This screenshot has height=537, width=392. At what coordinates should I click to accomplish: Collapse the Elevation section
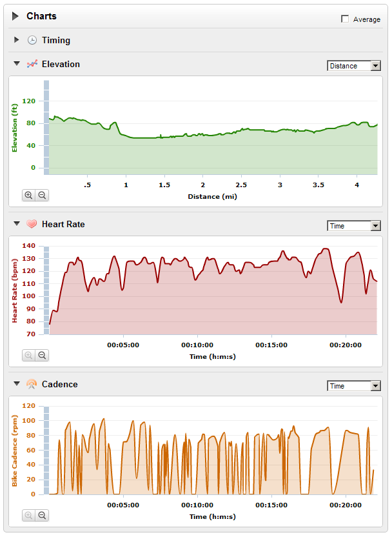[x=17, y=64]
